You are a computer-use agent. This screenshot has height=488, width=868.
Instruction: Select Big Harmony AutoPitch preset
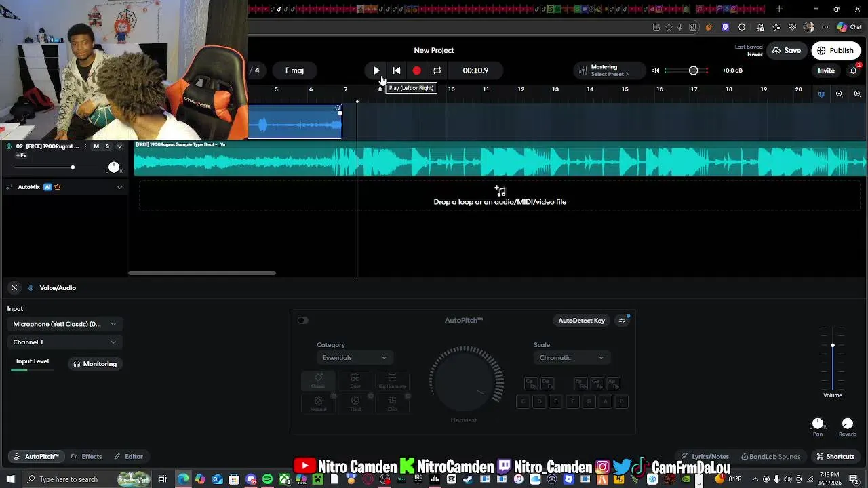[x=392, y=381]
